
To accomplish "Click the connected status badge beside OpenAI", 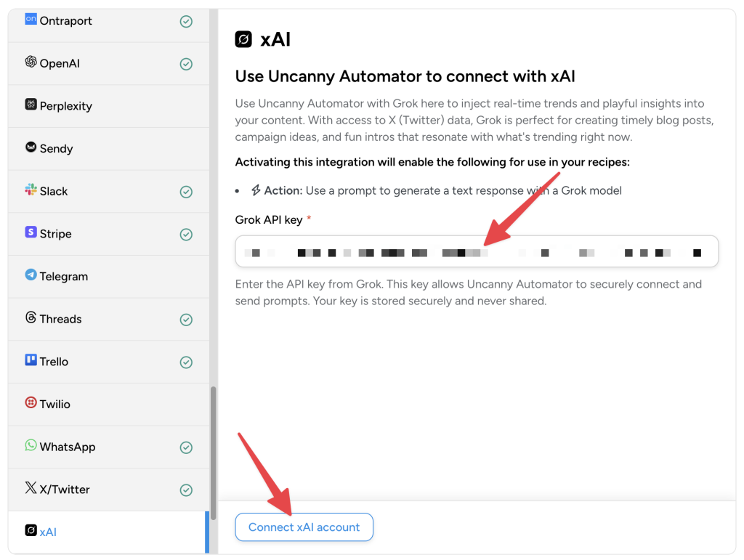I will pos(186,63).
